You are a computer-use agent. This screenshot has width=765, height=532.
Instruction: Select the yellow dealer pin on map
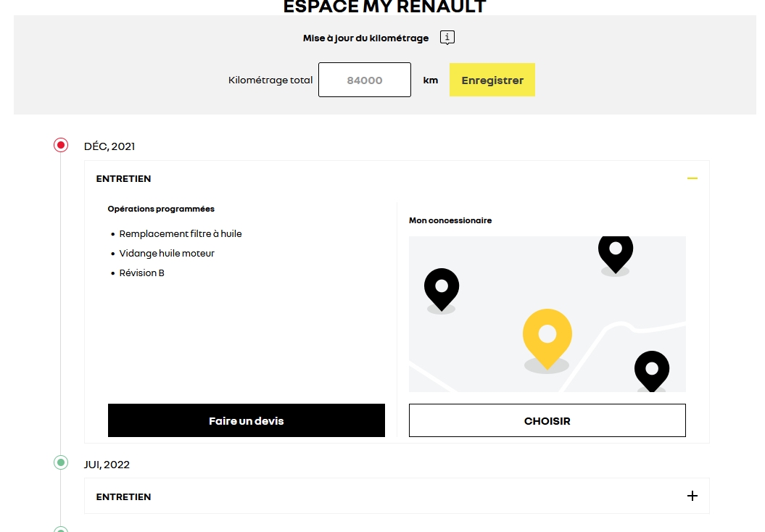pos(547,336)
